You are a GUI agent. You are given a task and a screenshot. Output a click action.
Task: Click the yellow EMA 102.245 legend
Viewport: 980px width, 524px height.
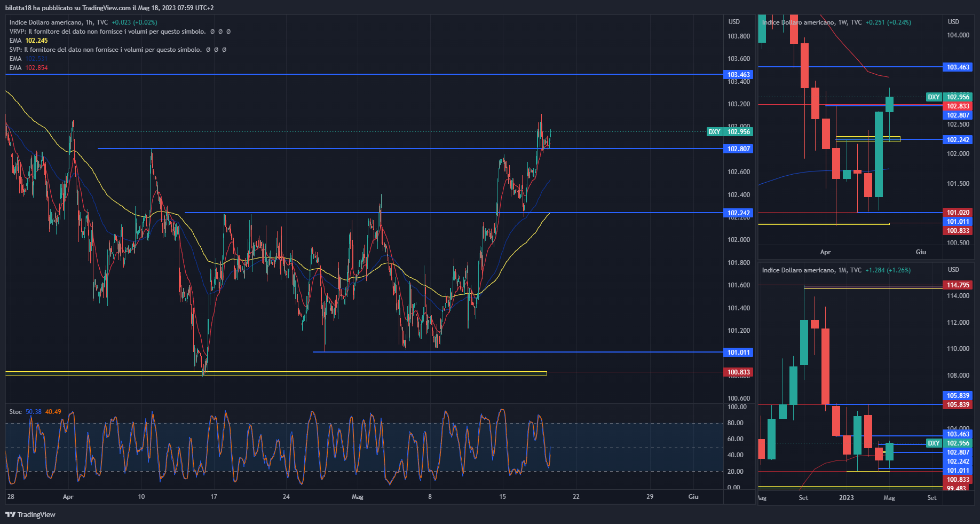29,41
